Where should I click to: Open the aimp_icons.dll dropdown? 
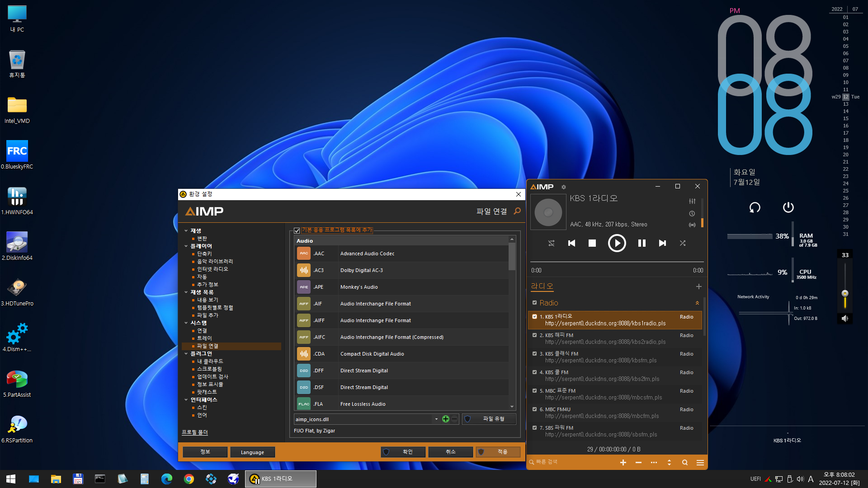point(436,419)
